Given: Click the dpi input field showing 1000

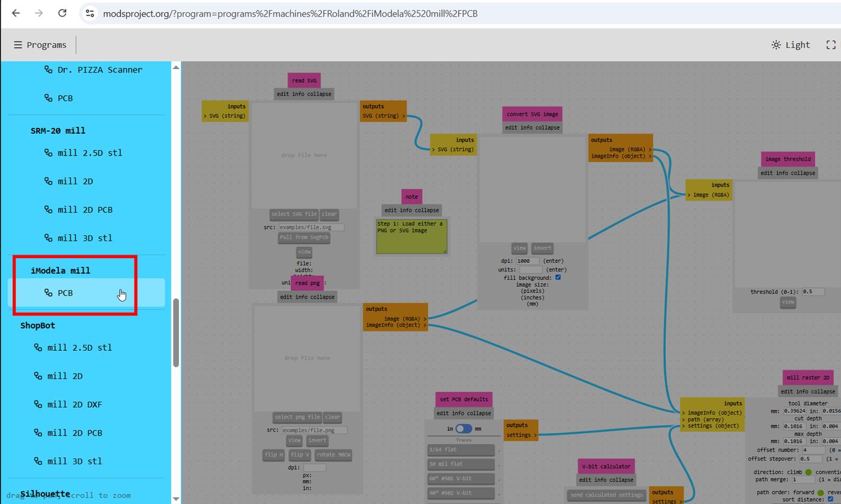Looking at the screenshot, I should point(527,261).
